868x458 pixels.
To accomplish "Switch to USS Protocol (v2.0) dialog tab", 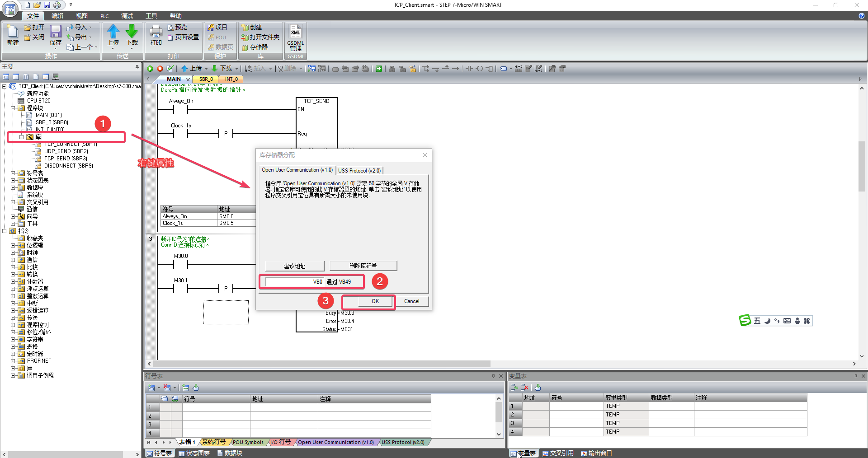I will coord(359,170).
